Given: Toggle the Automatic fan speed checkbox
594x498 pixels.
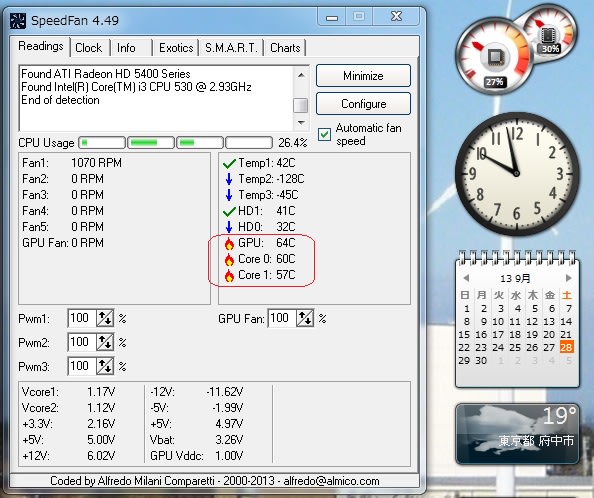Looking at the screenshot, I should 324,134.
